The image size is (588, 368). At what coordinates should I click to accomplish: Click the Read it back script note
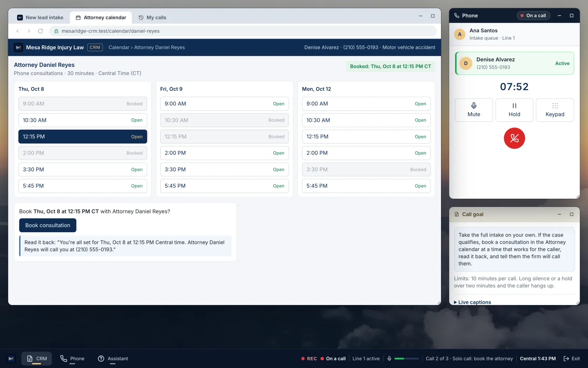click(x=125, y=246)
